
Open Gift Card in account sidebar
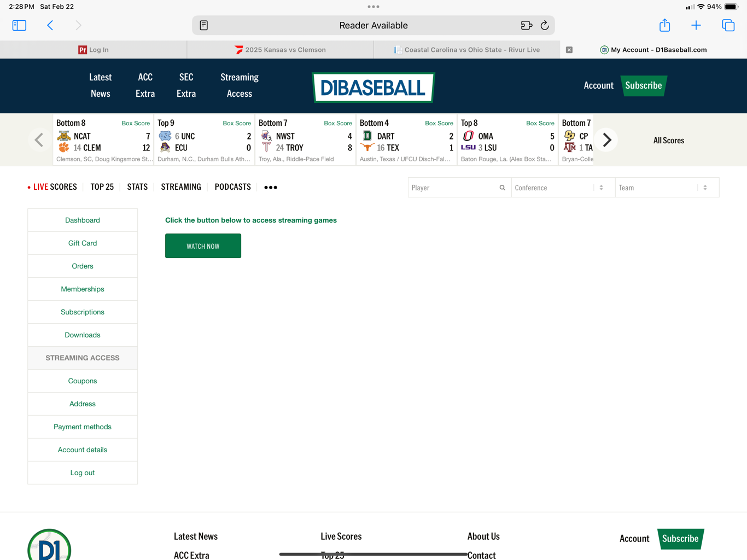[x=83, y=243]
